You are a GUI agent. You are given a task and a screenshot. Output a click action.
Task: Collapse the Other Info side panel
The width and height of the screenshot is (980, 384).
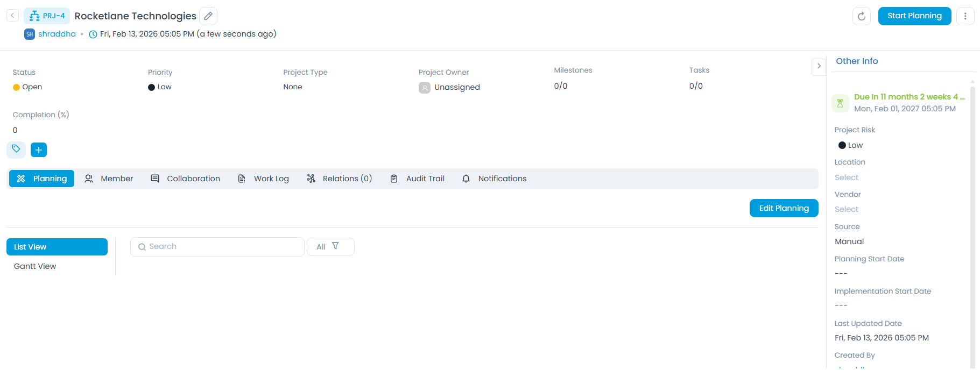[x=819, y=66]
